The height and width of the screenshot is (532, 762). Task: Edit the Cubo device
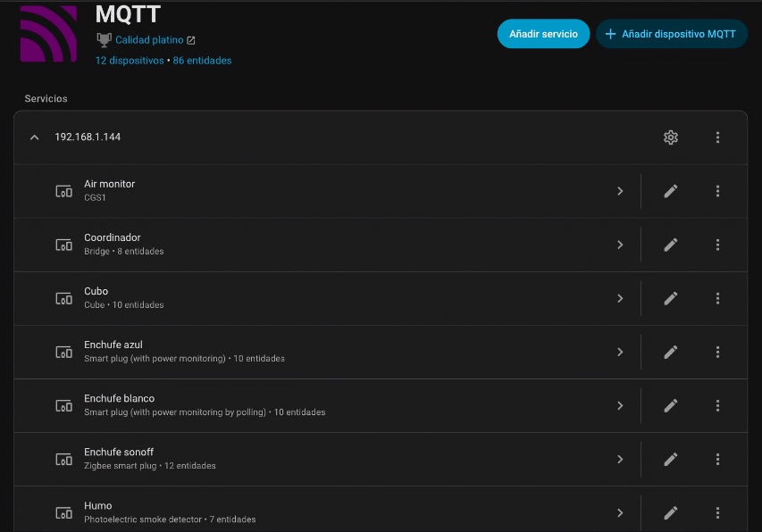(671, 298)
